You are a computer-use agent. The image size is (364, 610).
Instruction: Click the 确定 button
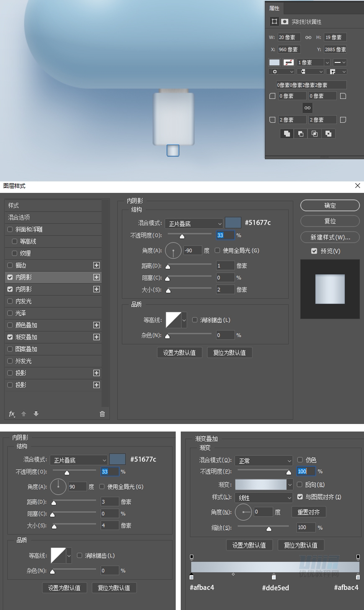click(330, 205)
